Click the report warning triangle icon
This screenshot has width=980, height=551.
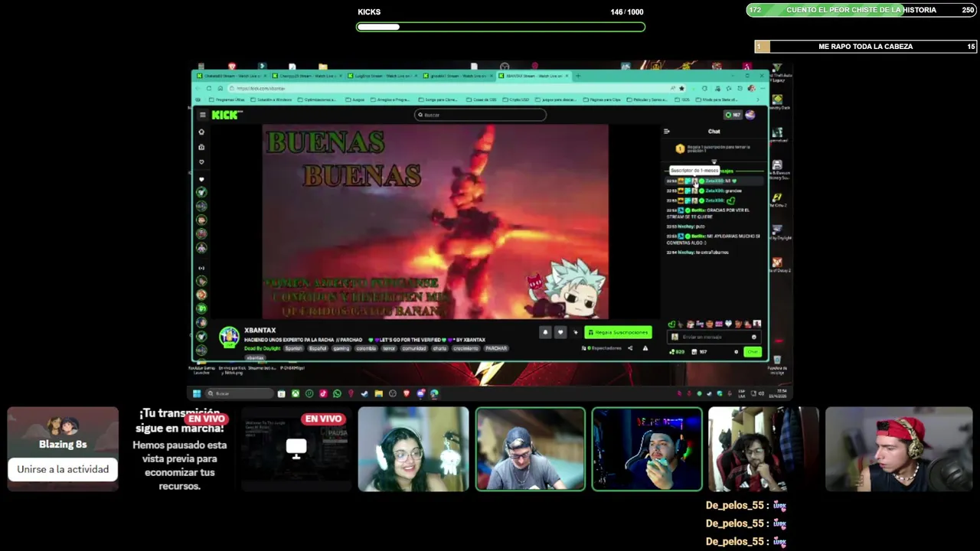coord(645,348)
